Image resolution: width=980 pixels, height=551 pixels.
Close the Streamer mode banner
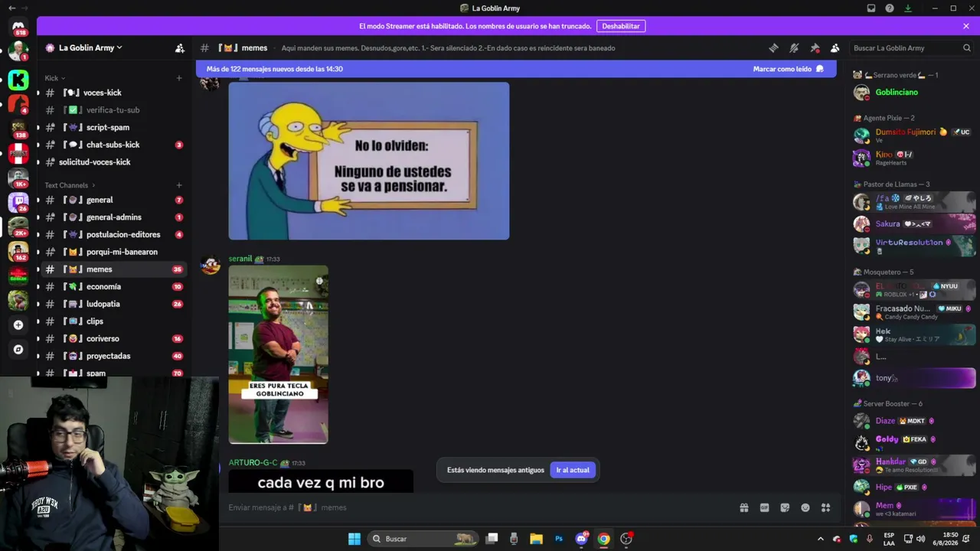(966, 26)
